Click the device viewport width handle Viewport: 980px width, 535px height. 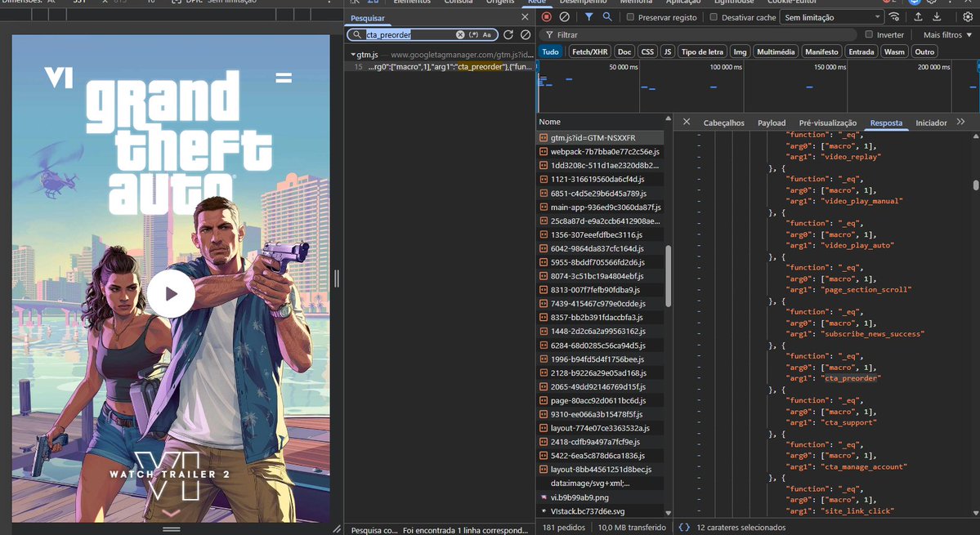(x=336, y=279)
